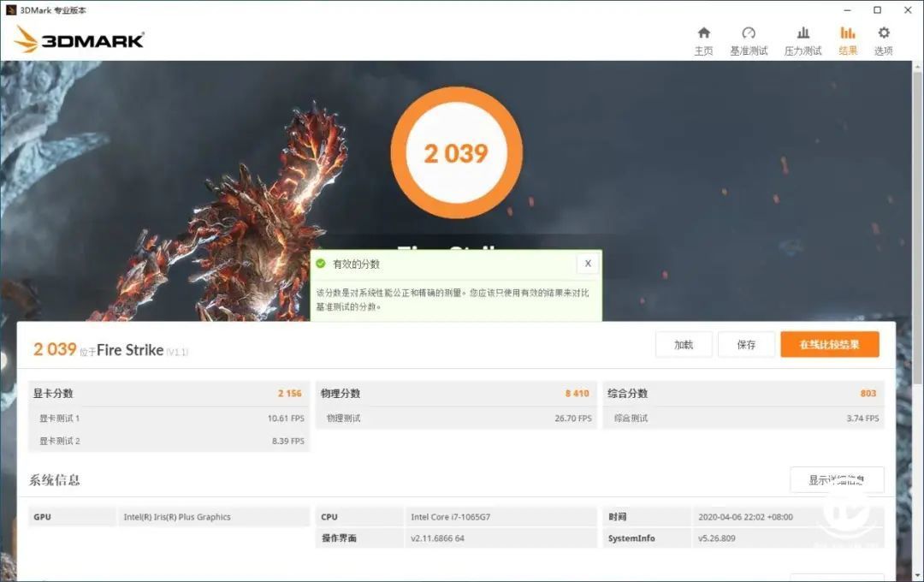Click the 2 039 score circle
The width and height of the screenshot is (924, 582).
tap(456, 153)
